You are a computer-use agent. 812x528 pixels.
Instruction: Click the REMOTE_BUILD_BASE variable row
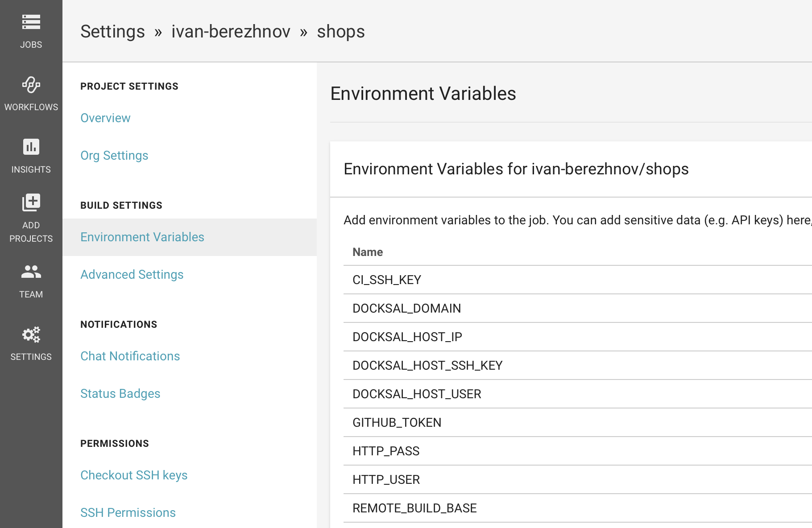click(414, 508)
